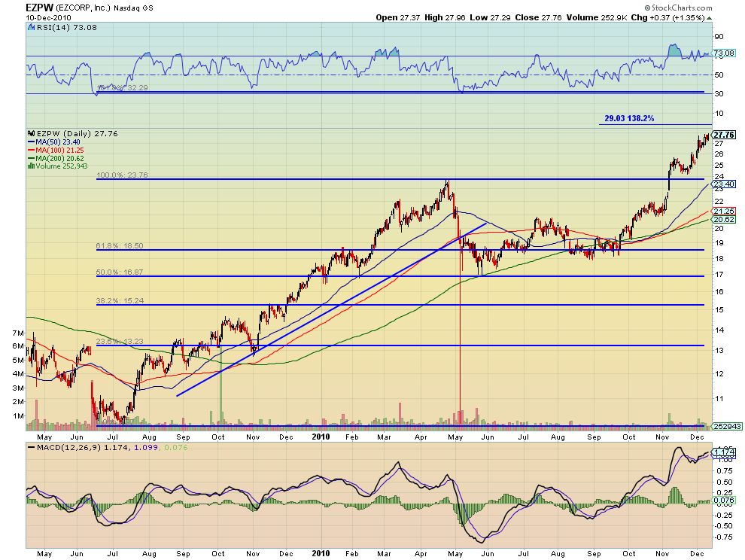Click the 7M volume axis label

point(18,333)
